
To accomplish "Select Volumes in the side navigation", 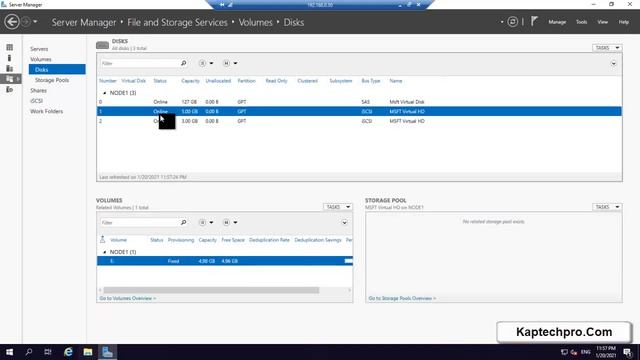I will click(x=40, y=59).
